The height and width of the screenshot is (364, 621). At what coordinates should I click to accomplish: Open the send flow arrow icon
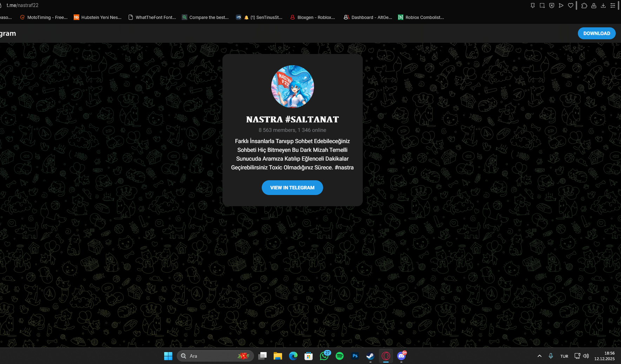pos(561,5)
